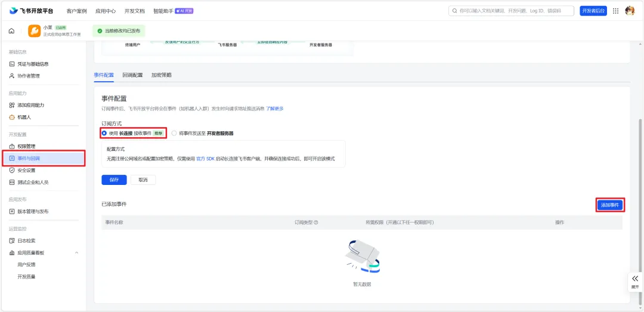
Task: Click the 推荐 tag beside 长连接
Action: [x=158, y=134]
